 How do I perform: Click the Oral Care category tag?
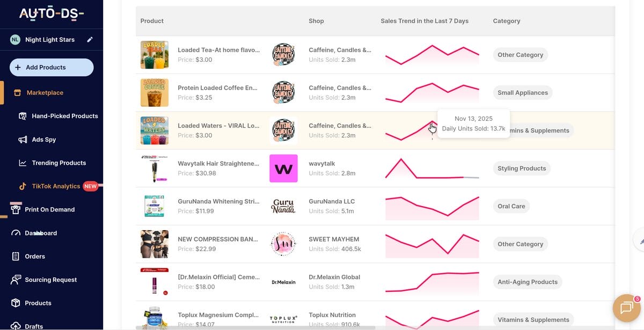point(511,206)
